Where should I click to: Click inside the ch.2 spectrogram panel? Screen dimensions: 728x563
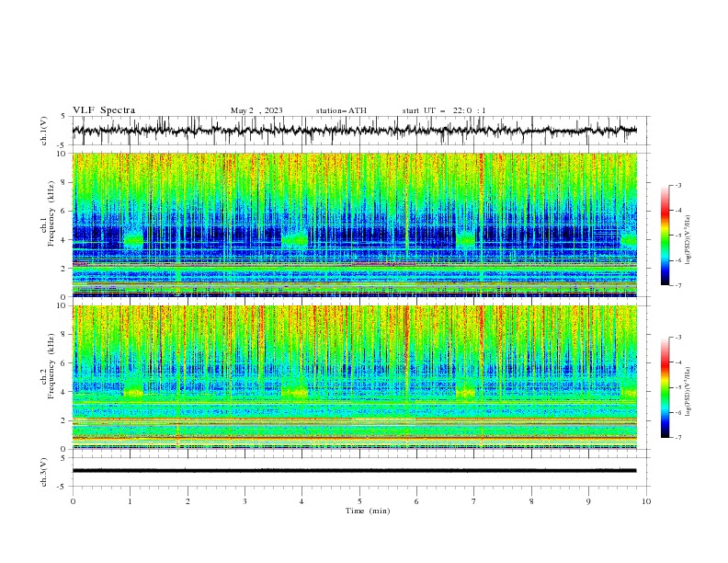point(354,377)
